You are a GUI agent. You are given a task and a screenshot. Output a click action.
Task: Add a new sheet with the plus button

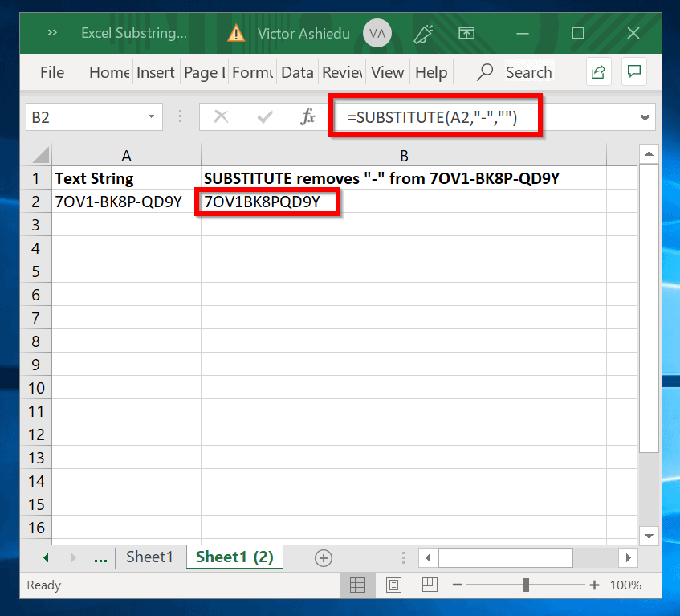323,557
